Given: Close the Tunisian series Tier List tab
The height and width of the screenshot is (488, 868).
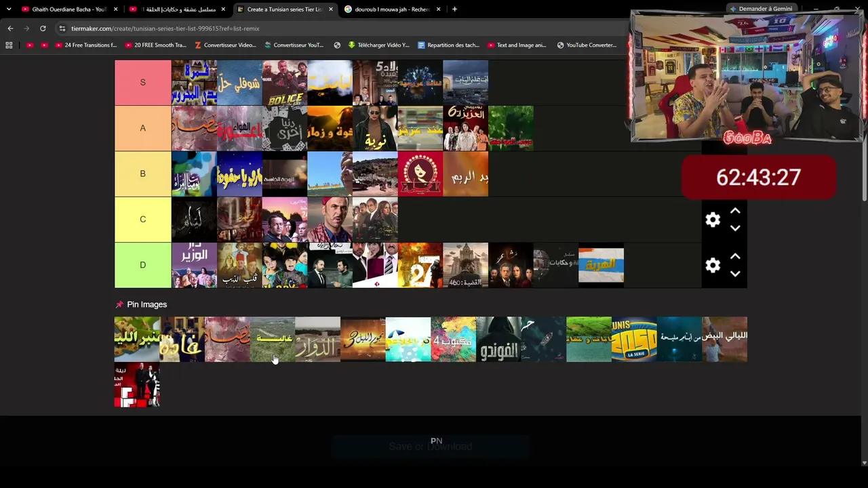Looking at the screenshot, I should point(331,9).
